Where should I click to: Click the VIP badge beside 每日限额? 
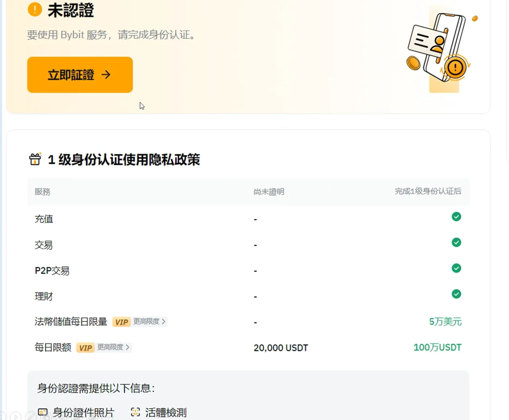85,348
